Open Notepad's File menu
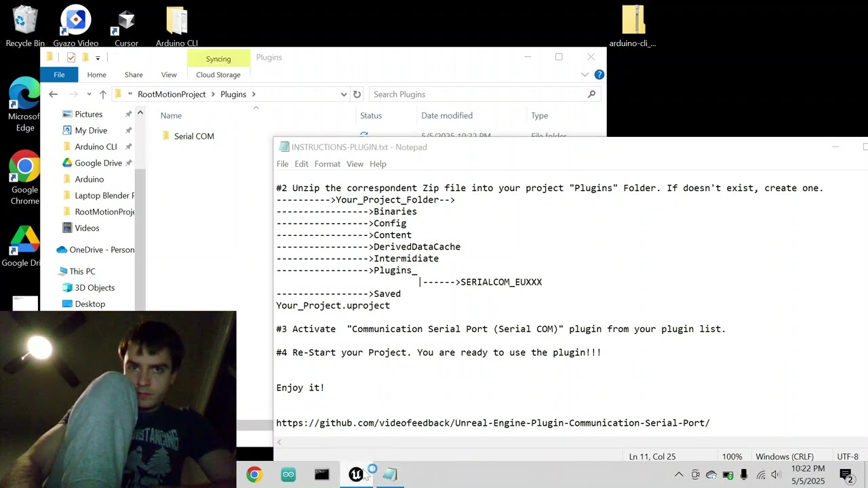The width and height of the screenshot is (868, 488). tap(282, 164)
